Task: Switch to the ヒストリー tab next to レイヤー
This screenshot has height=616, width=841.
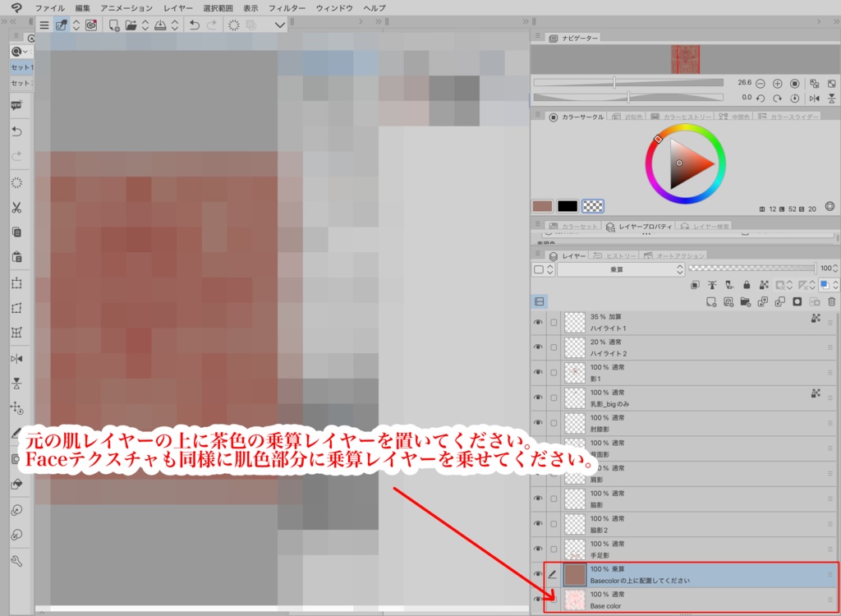Action: tap(620, 255)
